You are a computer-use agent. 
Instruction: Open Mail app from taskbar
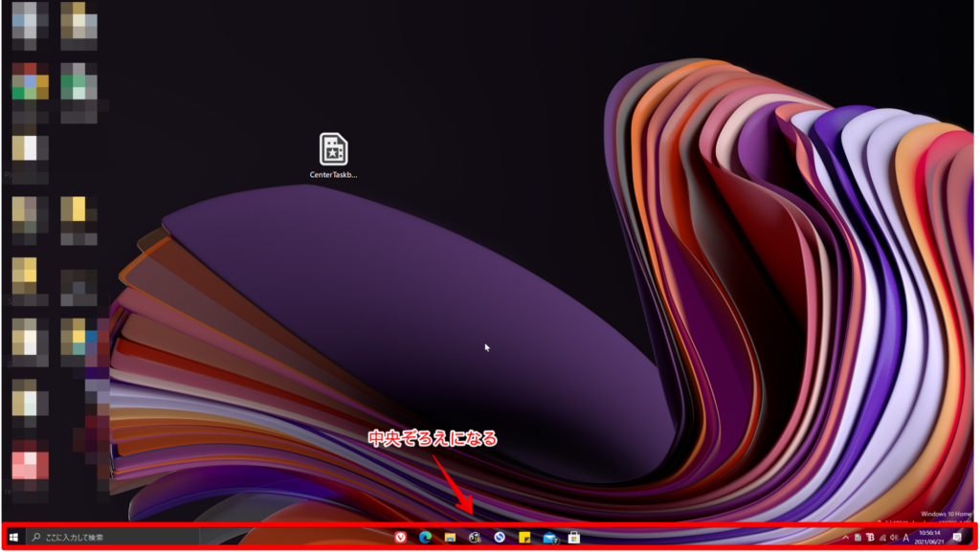tap(550, 537)
